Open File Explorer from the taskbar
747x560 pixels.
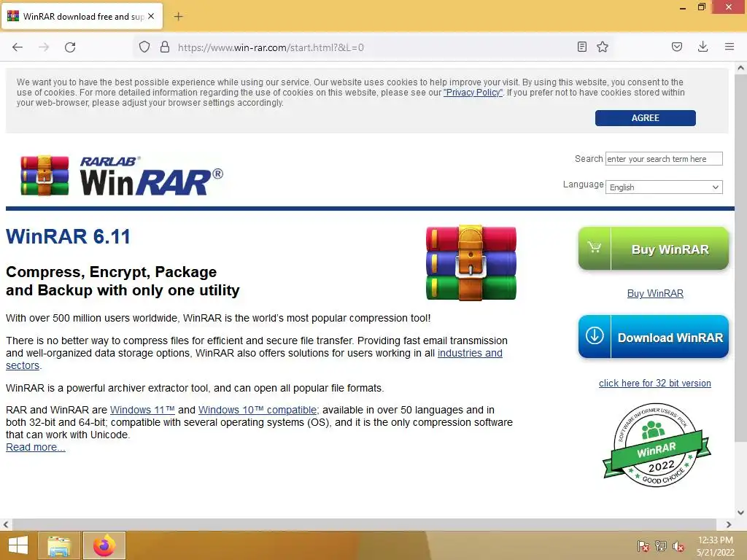coord(58,545)
